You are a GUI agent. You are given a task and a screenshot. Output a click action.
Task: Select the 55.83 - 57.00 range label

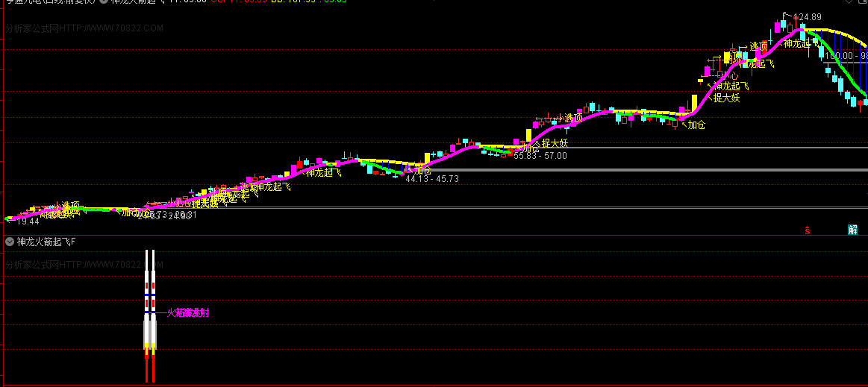point(540,157)
